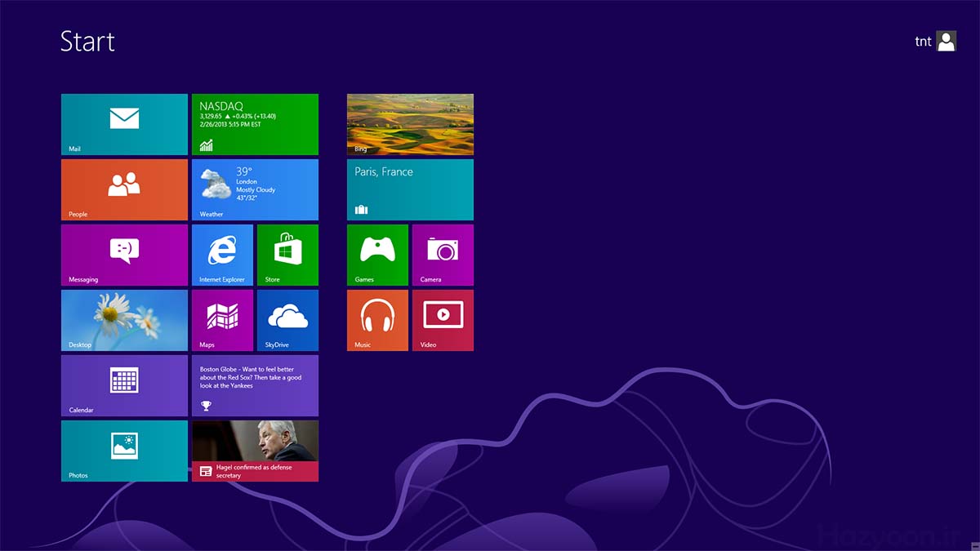Open the Photos app tile
This screenshot has height=551, width=980.
tap(124, 451)
